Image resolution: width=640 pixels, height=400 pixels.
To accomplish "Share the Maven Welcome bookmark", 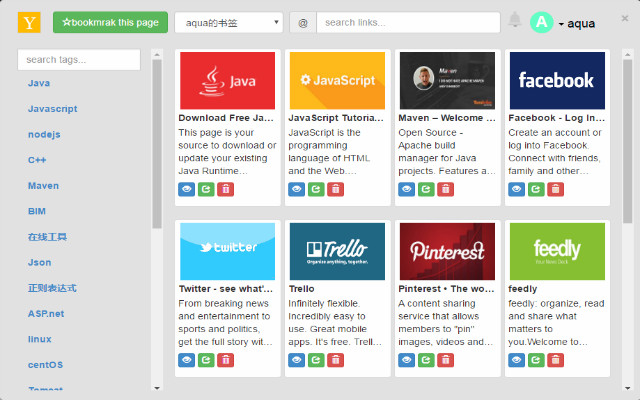I will 426,189.
